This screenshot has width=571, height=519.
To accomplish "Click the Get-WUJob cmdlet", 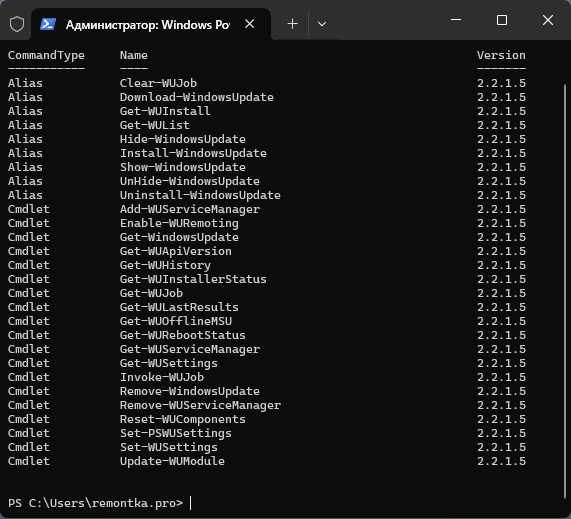I will pyautogui.click(x=151, y=293).
